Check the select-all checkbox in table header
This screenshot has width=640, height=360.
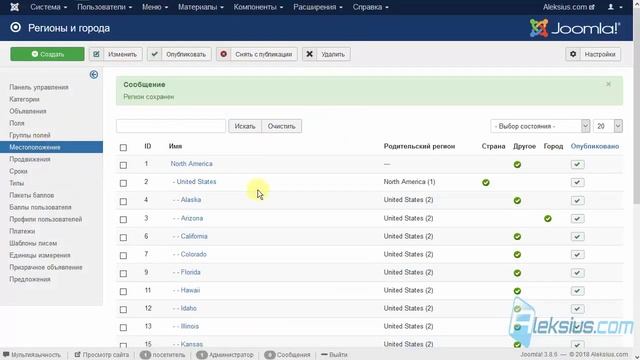point(123,147)
